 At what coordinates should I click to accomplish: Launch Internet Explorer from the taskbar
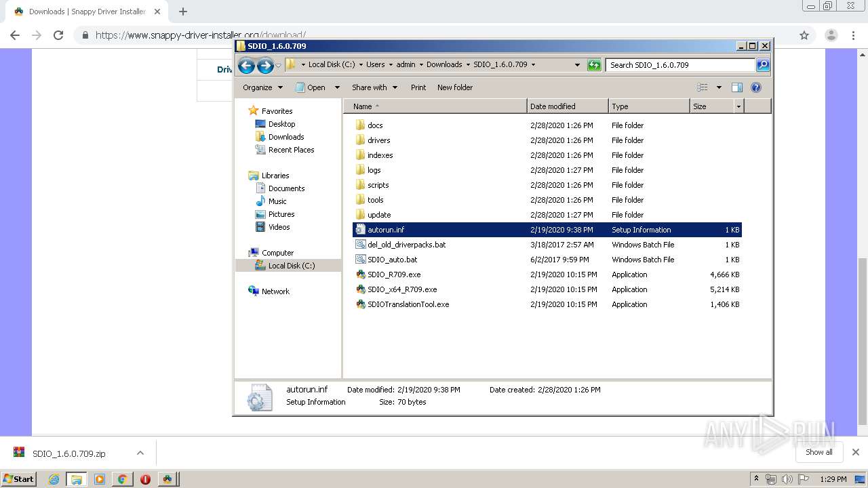click(54, 479)
